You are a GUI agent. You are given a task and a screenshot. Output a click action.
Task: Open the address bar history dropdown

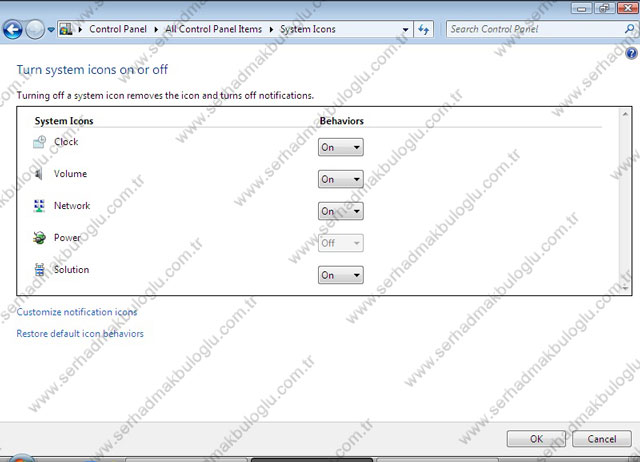coord(405,30)
